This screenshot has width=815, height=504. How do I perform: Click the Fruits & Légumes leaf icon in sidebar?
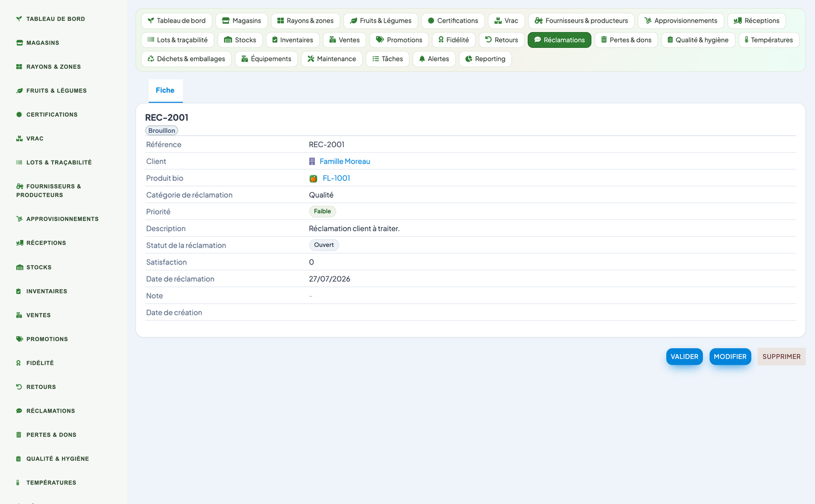19,91
